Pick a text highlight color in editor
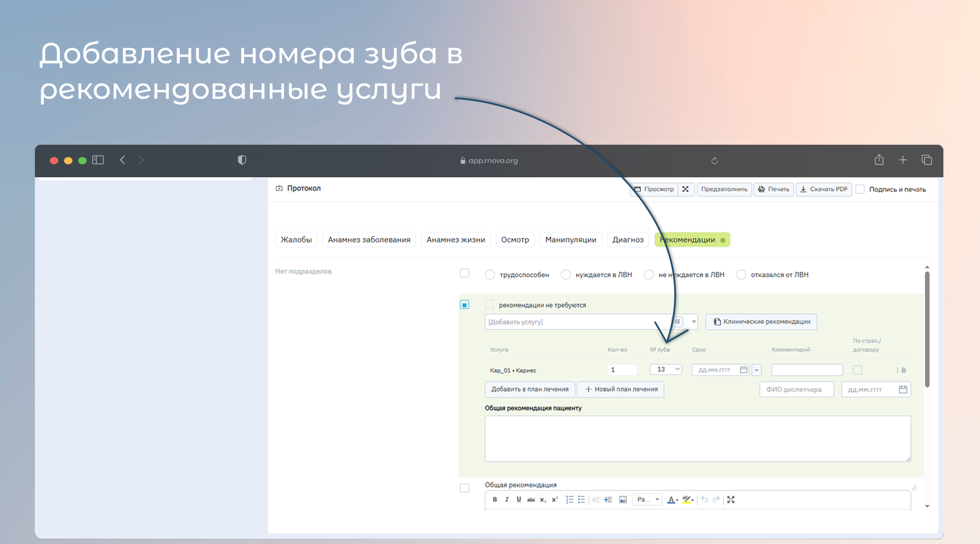 point(688,500)
